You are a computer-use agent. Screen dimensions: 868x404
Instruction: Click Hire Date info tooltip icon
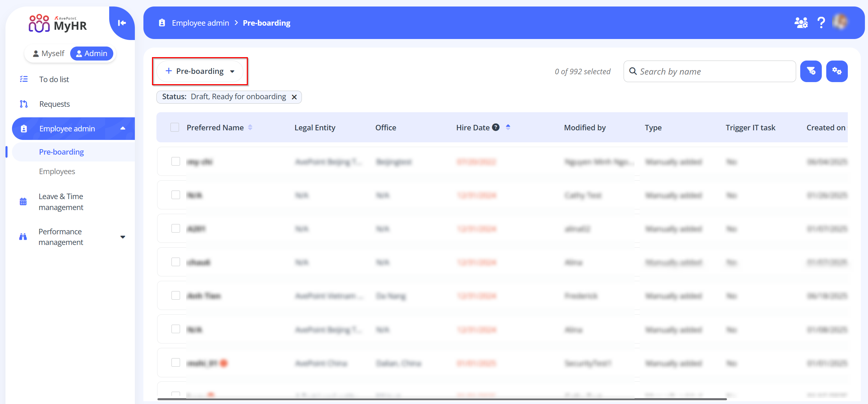[x=496, y=127]
